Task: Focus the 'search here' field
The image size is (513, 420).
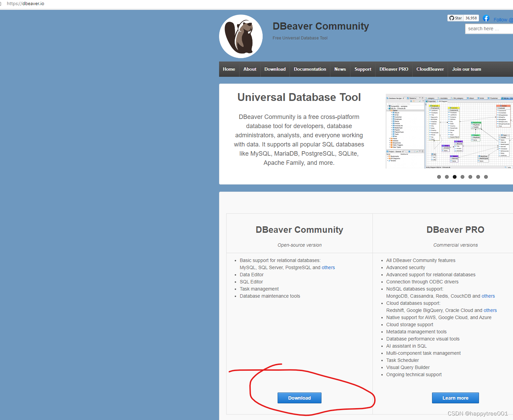Action: pyautogui.click(x=489, y=29)
